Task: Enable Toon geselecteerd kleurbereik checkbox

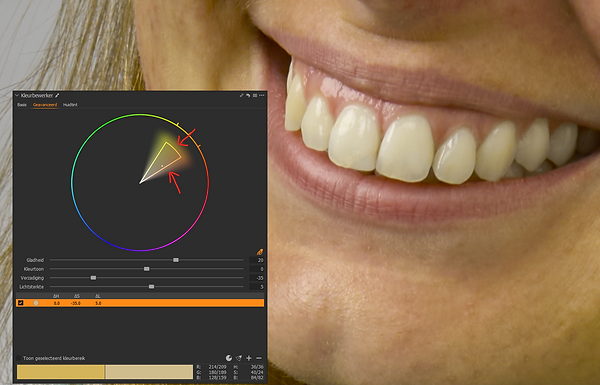Action: 18,358
